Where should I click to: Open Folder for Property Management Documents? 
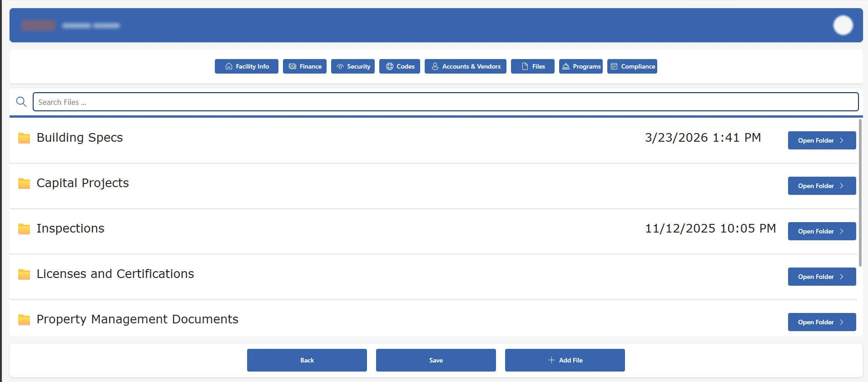point(822,322)
